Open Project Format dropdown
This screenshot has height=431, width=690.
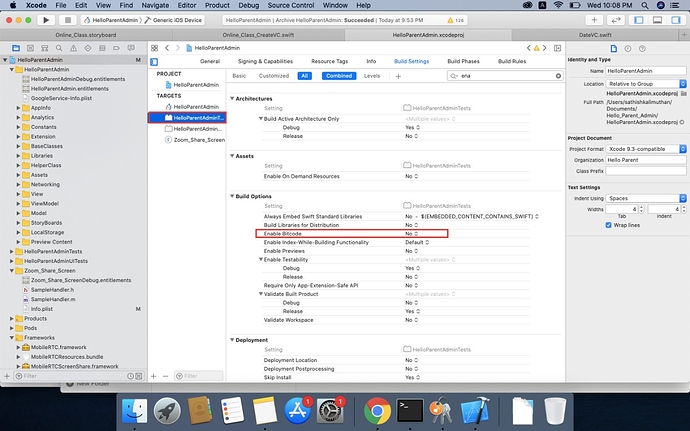(x=646, y=149)
